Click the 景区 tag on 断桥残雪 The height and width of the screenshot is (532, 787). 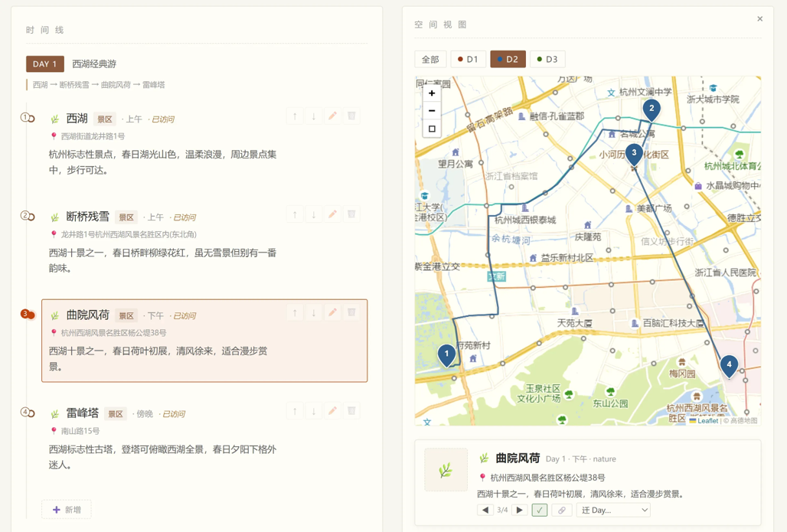click(126, 217)
